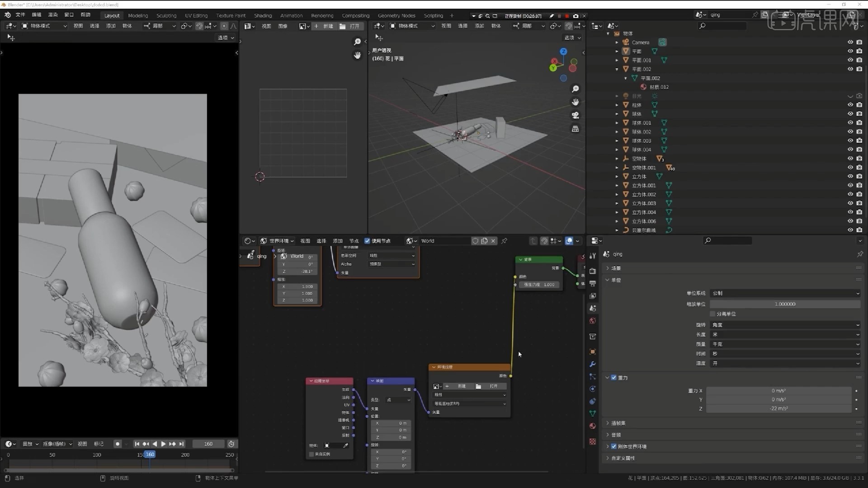Disable rendering for 球体.002 in the outliner
This screenshot has height=488, width=868.
(x=859, y=131)
